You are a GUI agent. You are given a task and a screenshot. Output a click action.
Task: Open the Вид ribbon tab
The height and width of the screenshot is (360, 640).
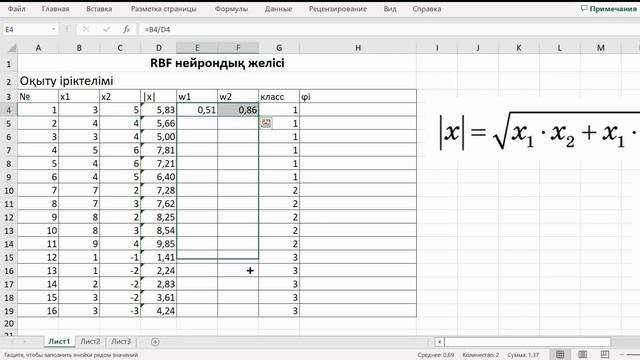coord(390,9)
